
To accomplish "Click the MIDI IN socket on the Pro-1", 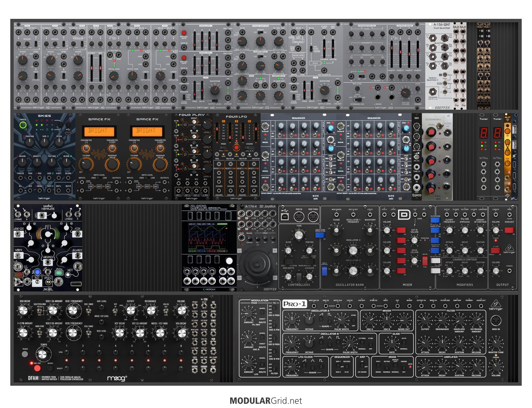I will click(496, 321).
